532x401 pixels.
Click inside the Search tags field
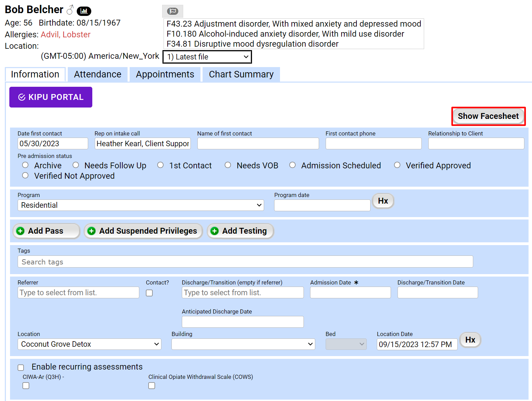[x=245, y=262]
